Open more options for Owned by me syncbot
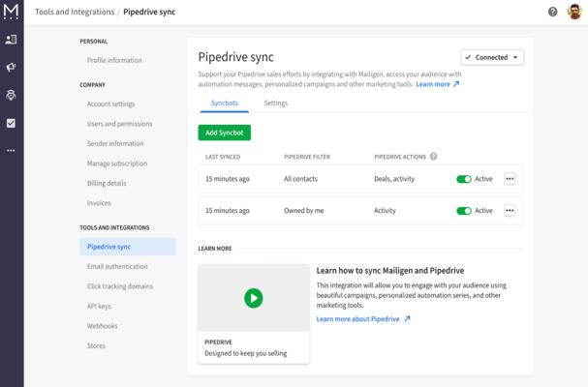588x387 pixels. point(510,211)
